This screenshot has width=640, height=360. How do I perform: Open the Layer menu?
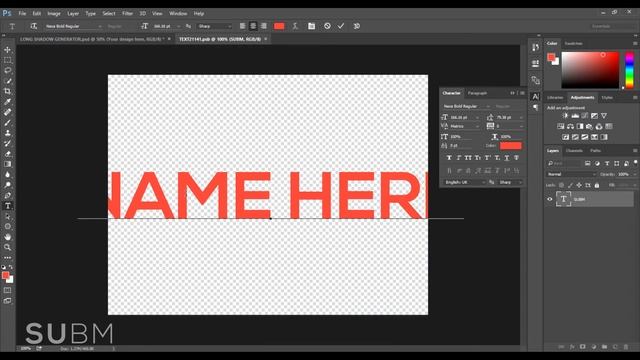pos(73,13)
